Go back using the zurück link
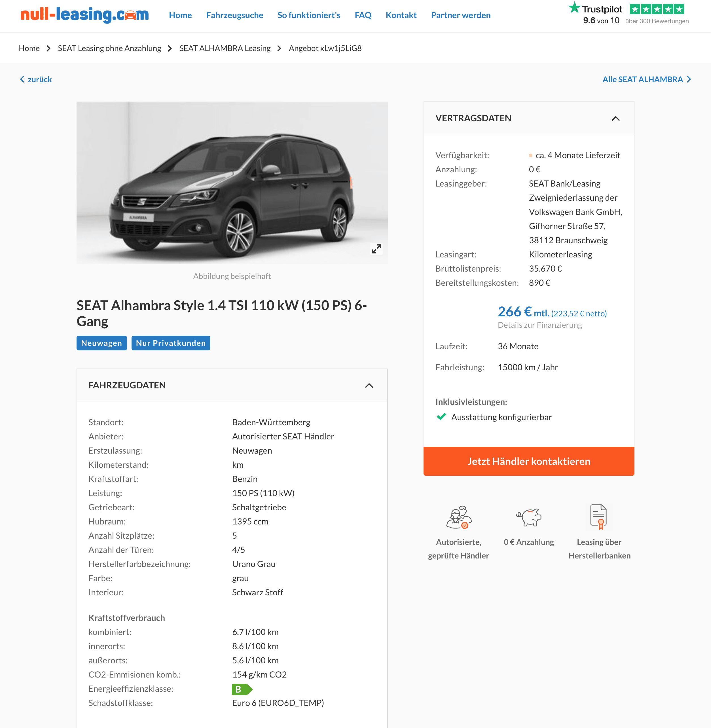This screenshot has width=711, height=728. click(36, 79)
